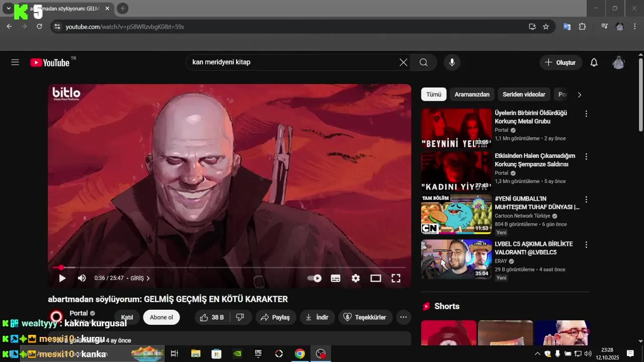Open options for LVBEL C5 AŞKIMLA video

click(x=586, y=245)
